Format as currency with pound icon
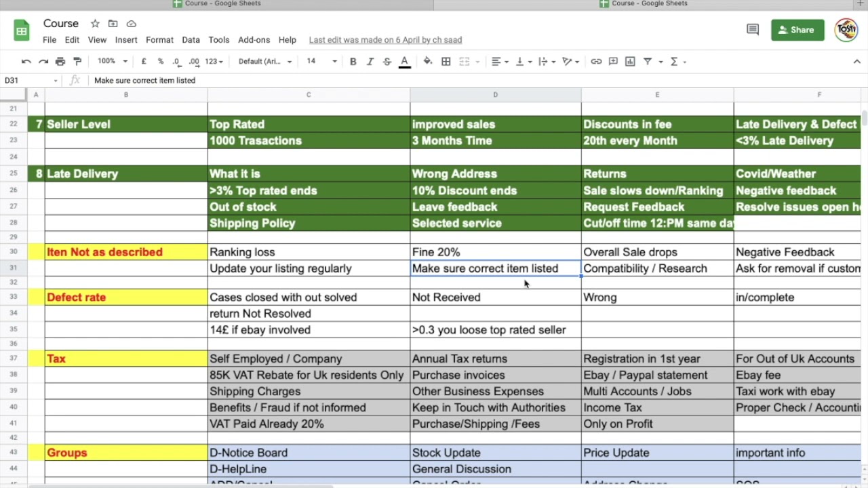Image resolution: width=868 pixels, height=488 pixels. click(144, 62)
